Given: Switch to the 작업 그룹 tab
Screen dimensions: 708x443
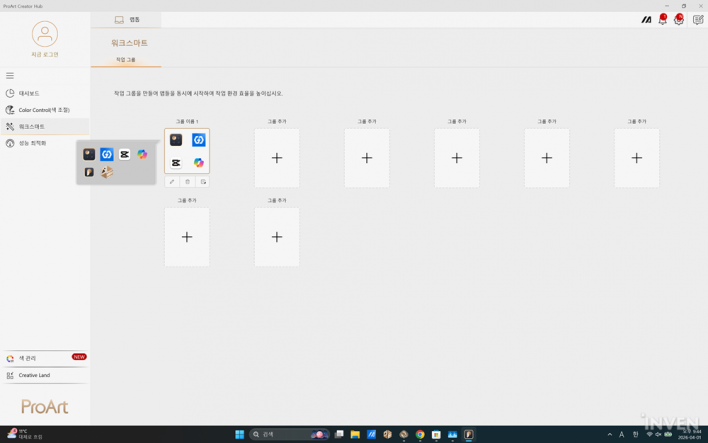Looking at the screenshot, I should [x=126, y=60].
